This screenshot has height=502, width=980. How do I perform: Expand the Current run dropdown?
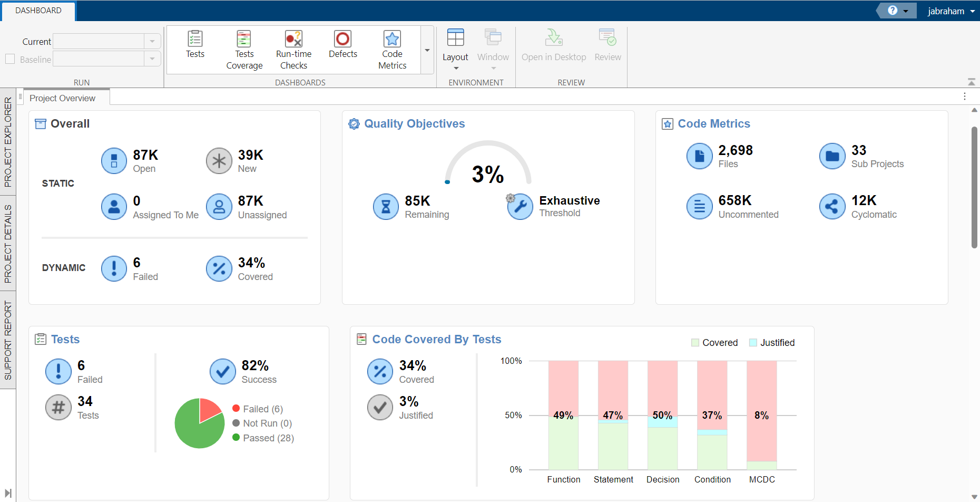click(x=152, y=42)
